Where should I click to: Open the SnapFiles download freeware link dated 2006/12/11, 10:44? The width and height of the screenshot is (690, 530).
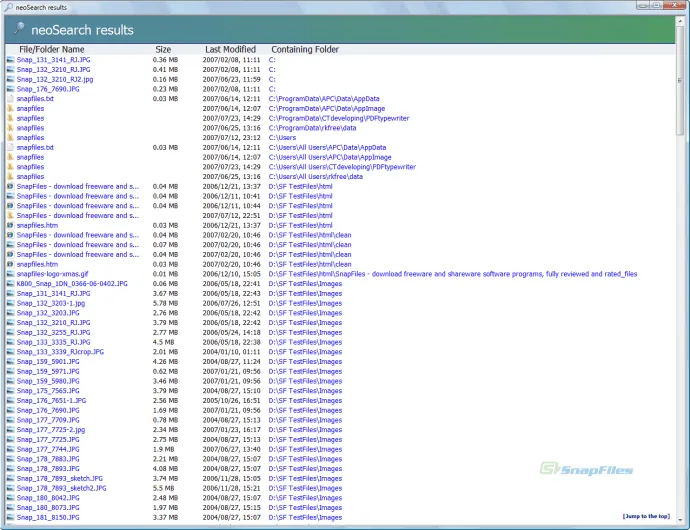click(77, 206)
